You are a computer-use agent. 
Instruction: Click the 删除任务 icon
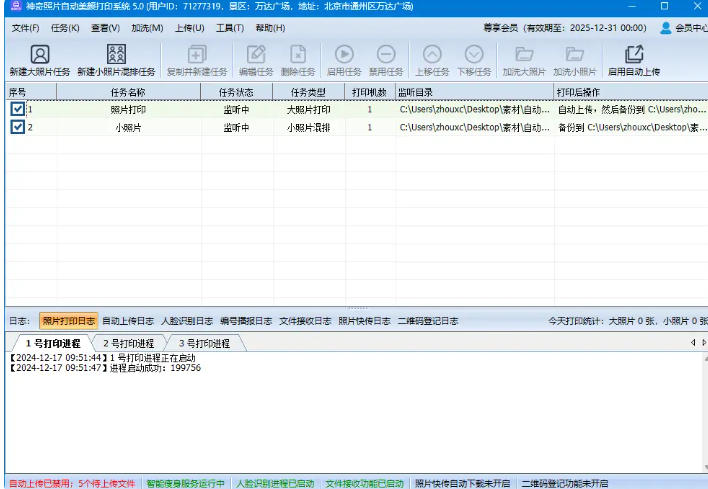pyautogui.click(x=298, y=54)
